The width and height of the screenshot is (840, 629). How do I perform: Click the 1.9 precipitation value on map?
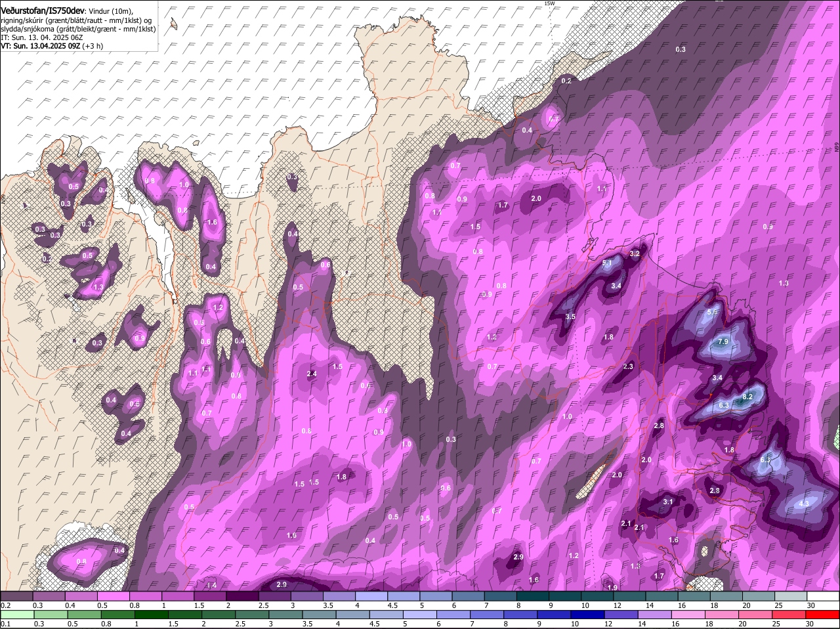coord(613,587)
